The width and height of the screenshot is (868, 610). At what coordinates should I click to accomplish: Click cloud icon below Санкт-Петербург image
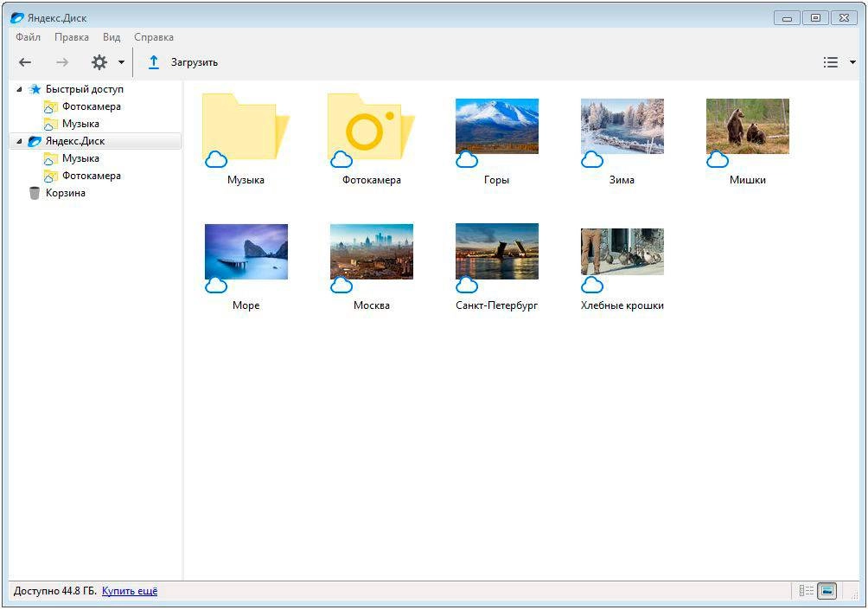[467, 285]
